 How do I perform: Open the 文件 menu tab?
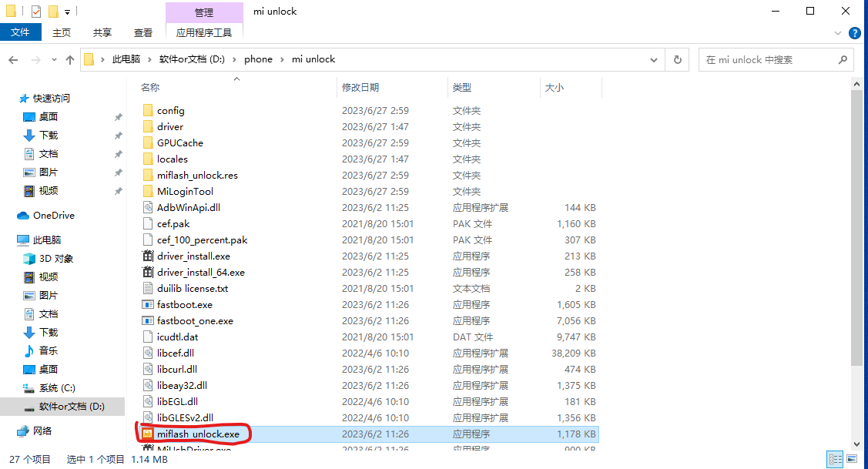coord(21,32)
